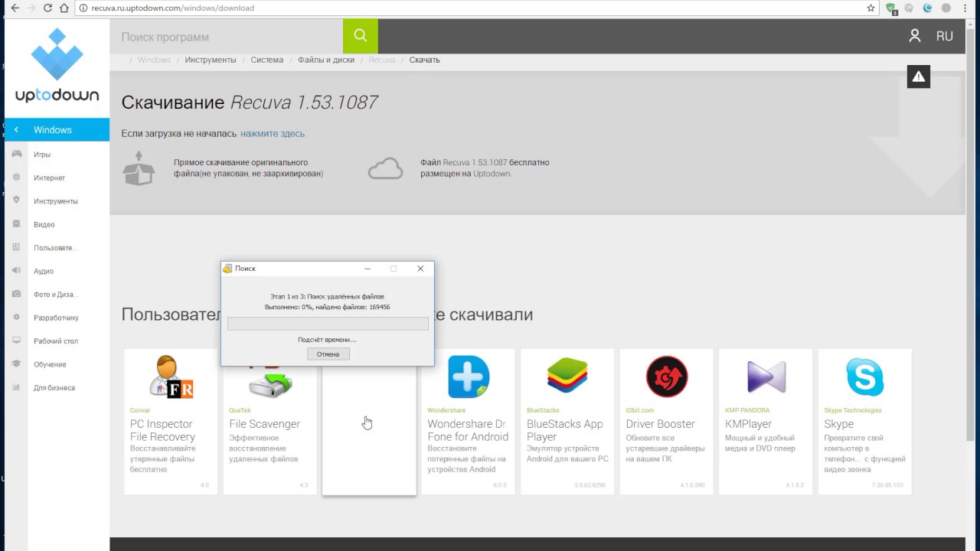Click the search progress bar in Поиск dialog
The width and height of the screenshot is (980, 551).
[x=328, y=324]
